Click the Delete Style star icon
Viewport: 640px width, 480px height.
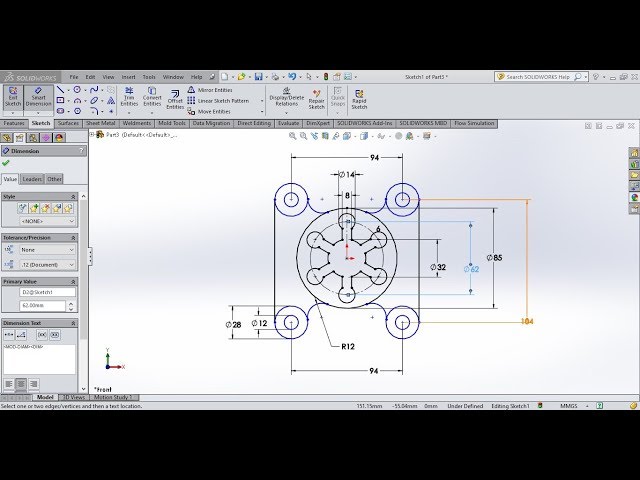(x=45, y=208)
